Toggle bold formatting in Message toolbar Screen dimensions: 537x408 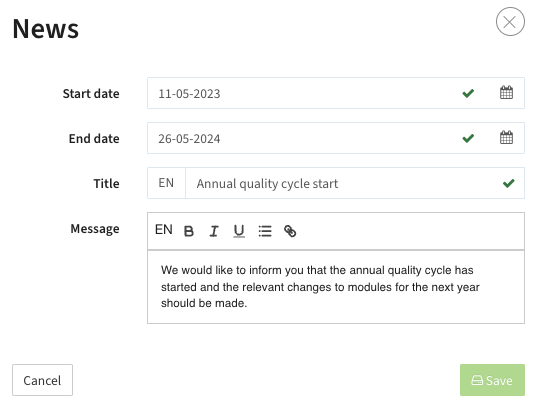coord(189,231)
